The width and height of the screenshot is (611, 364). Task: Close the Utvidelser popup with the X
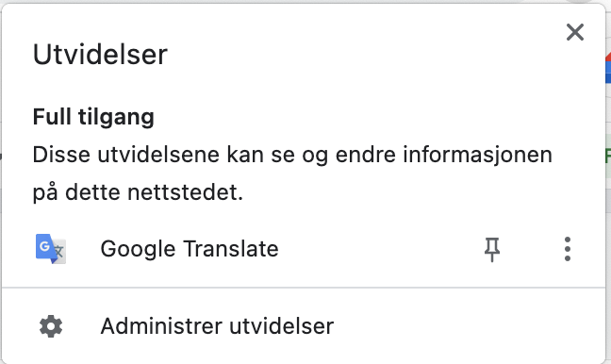pyautogui.click(x=575, y=32)
